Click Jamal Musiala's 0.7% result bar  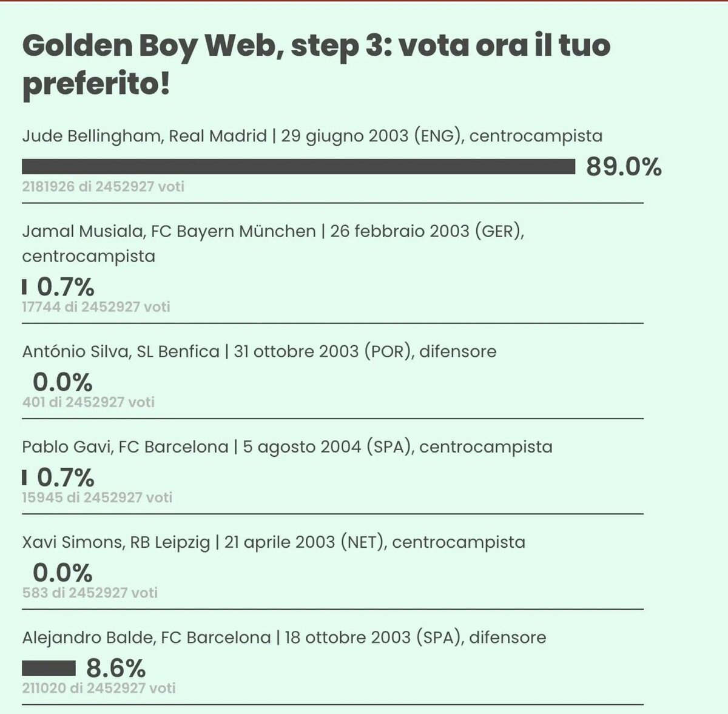24,286
